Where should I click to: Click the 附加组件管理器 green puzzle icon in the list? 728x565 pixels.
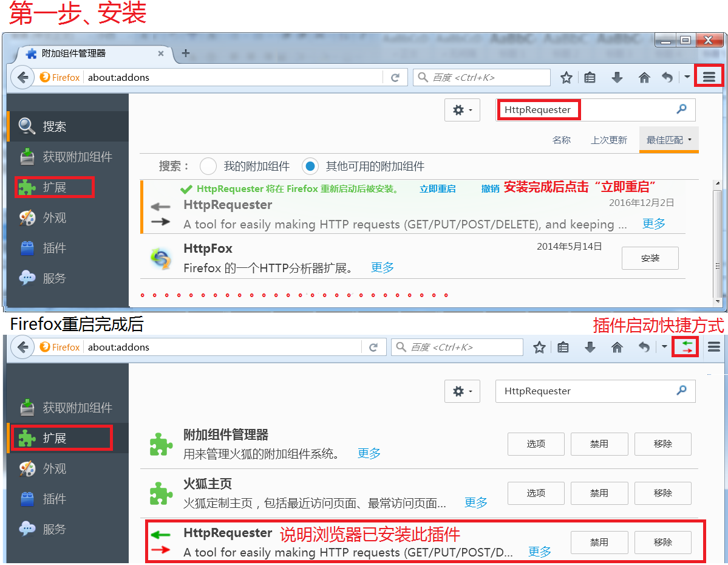[161, 444]
